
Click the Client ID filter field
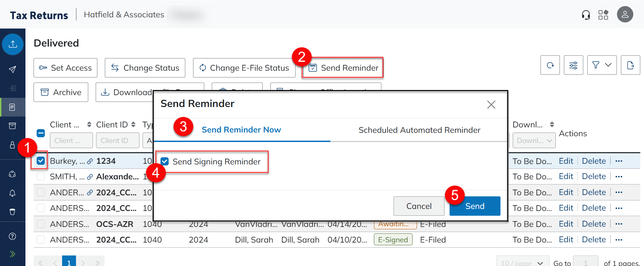[117, 141]
